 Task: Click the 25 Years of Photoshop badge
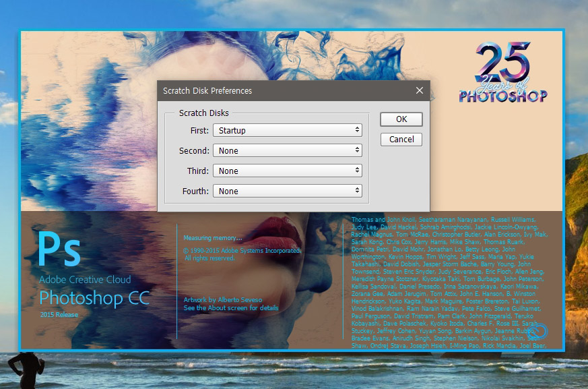503,72
